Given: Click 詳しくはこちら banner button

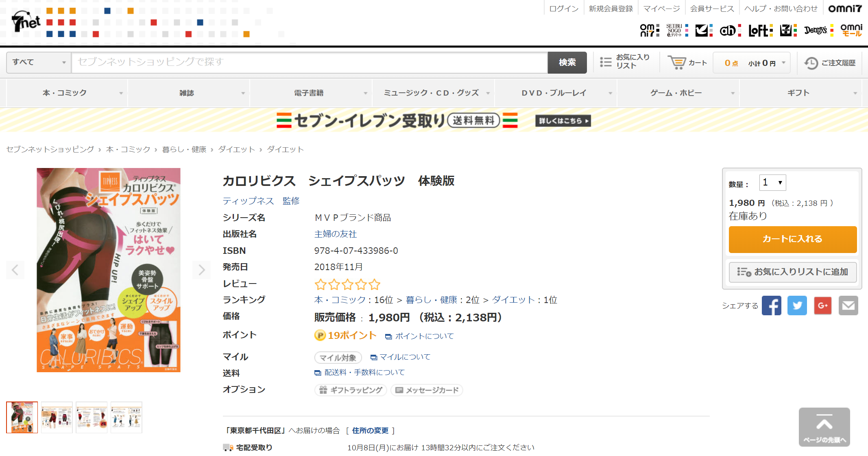Looking at the screenshot, I should tap(563, 121).
